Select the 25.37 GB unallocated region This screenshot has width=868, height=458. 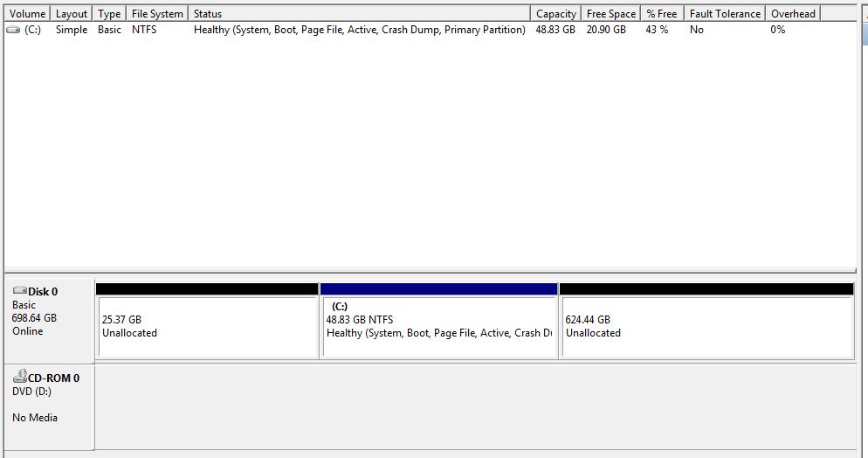[207, 327]
